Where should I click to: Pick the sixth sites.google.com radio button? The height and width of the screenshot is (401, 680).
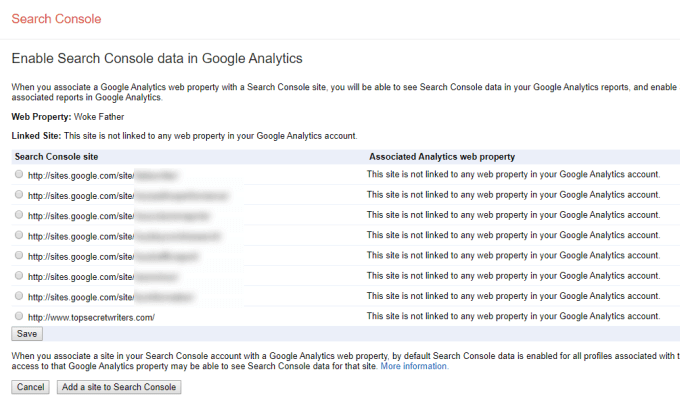[19, 275]
